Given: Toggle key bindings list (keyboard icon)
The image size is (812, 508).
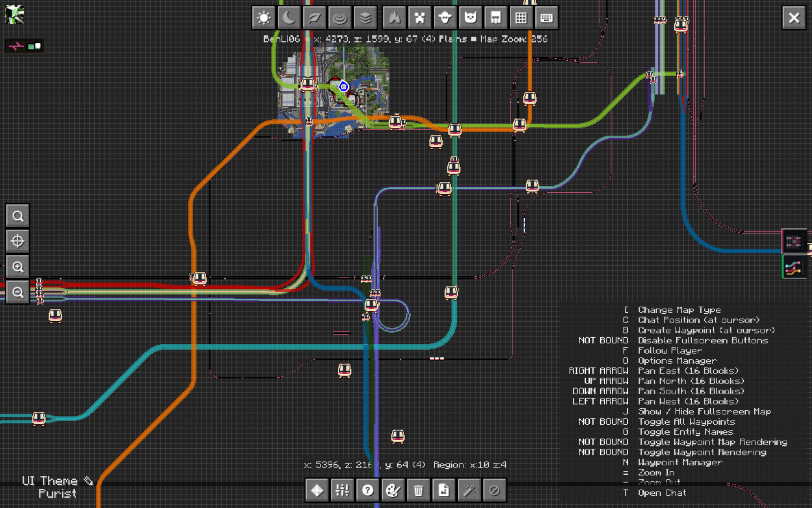Looking at the screenshot, I should pos(547,18).
